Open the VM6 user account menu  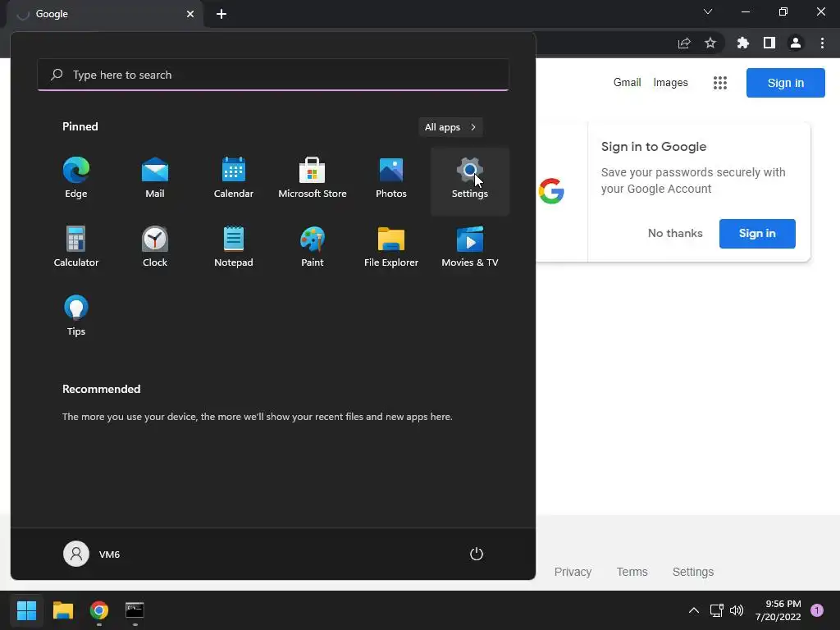(92, 554)
